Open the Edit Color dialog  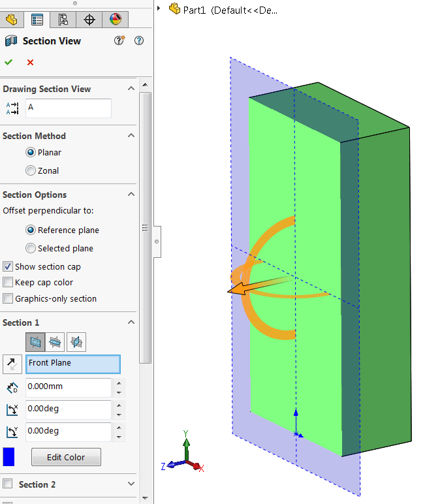[66, 457]
